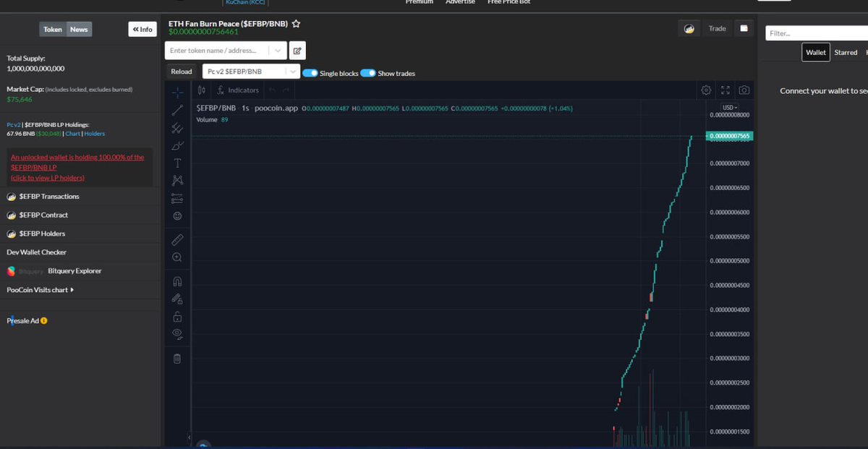Open the Pc v2 $EFBP/BNB pair dropdown
Viewport: 868px width, 449px height.
click(x=251, y=72)
